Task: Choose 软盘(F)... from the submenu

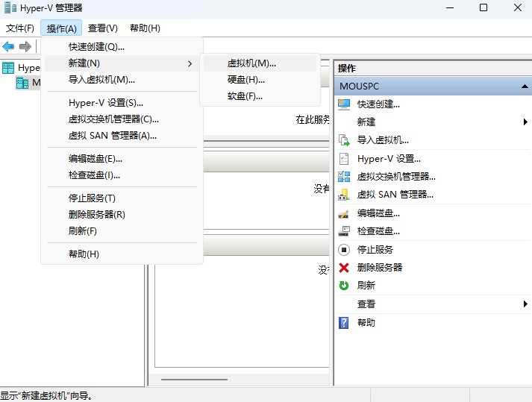Action: tap(260, 96)
